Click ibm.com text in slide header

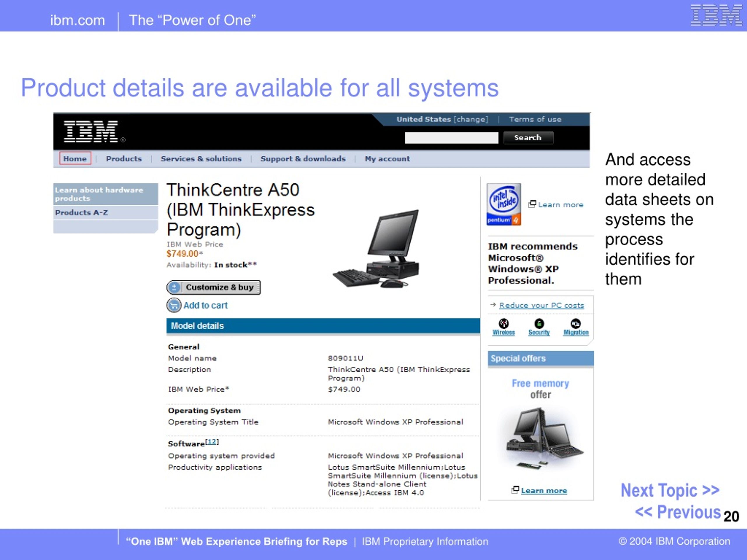(78, 20)
